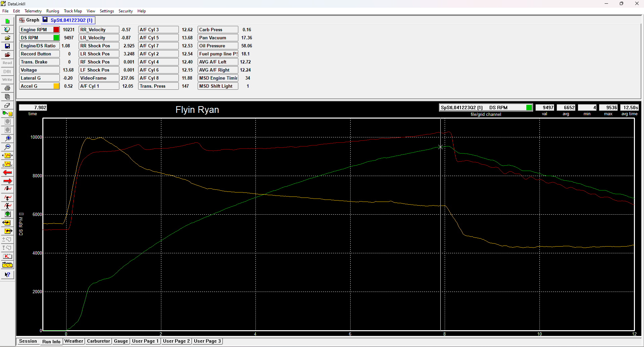The height and width of the screenshot is (347, 644).
Task: Select the SpStL041223Q2 [1] file tab
Action: click(69, 20)
